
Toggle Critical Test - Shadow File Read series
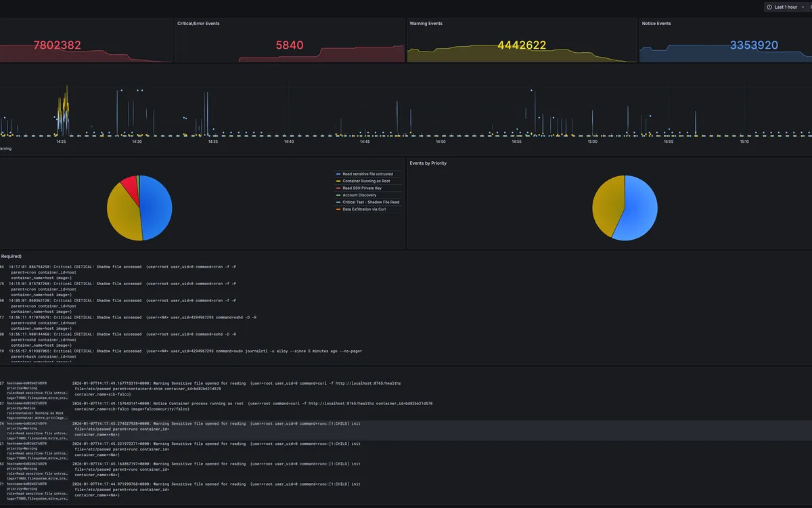tap(371, 202)
